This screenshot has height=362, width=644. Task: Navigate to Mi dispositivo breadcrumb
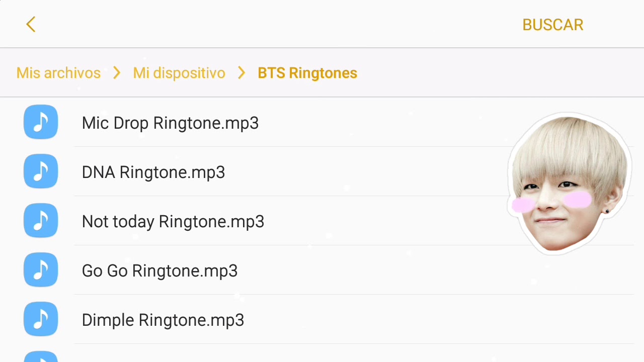179,73
